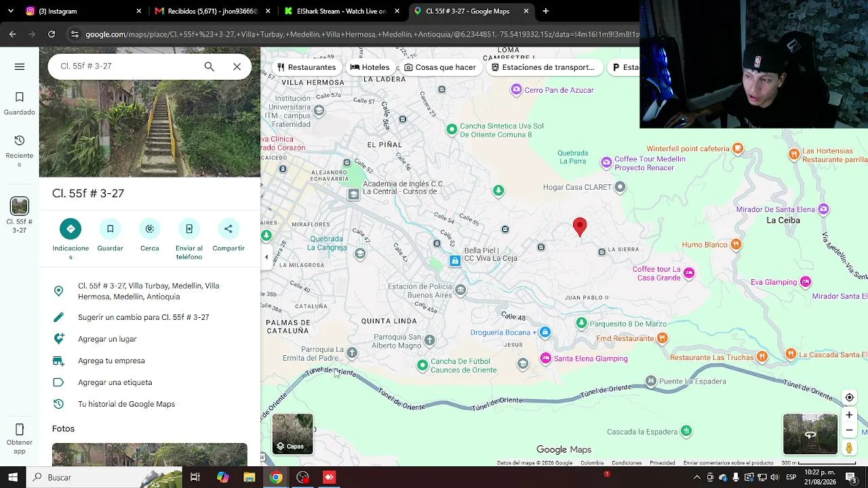Select Coffee Tour Medellin Proyecto Renacer marker

point(606,163)
